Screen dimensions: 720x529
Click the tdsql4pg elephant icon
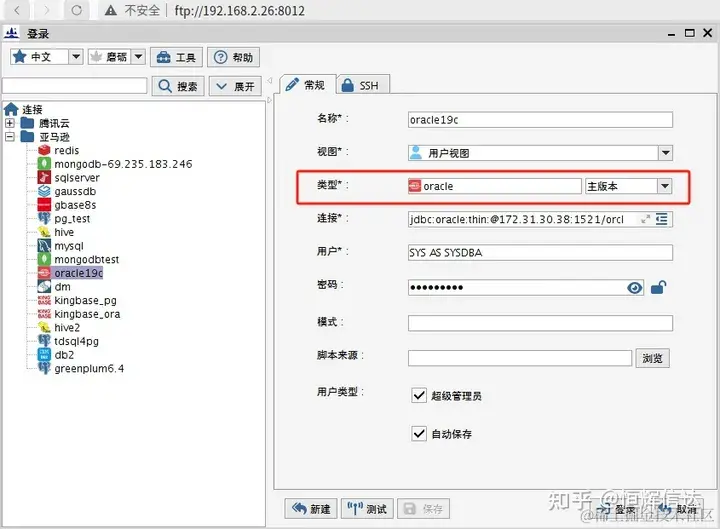[44, 341]
